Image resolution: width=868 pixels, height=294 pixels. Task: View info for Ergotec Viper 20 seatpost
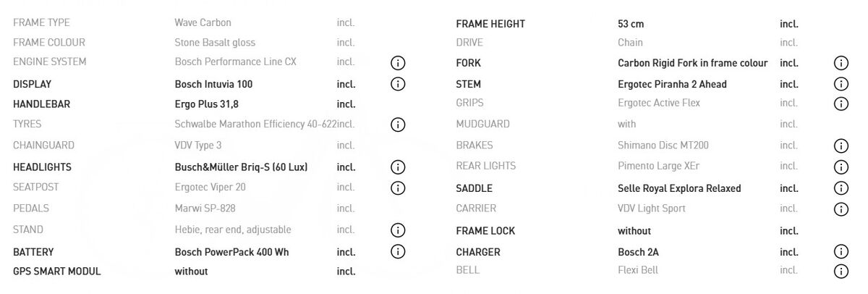[x=398, y=188]
